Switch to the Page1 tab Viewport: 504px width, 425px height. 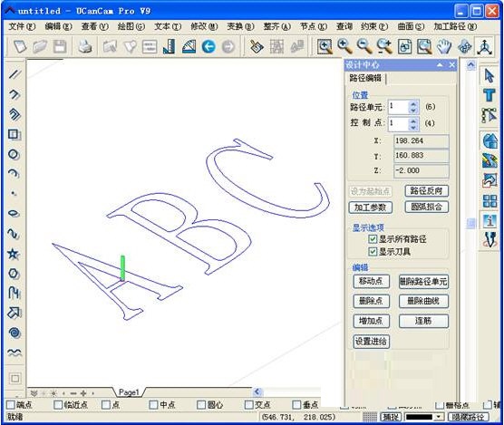click(x=129, y=392)
